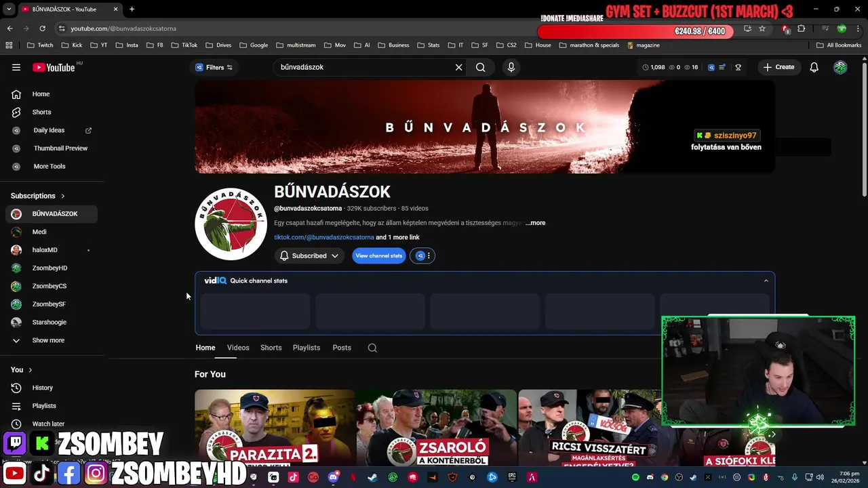The image size is (868, 488).
Task: Open Chrome three-dot menu
Action: (x=859, y=28)
